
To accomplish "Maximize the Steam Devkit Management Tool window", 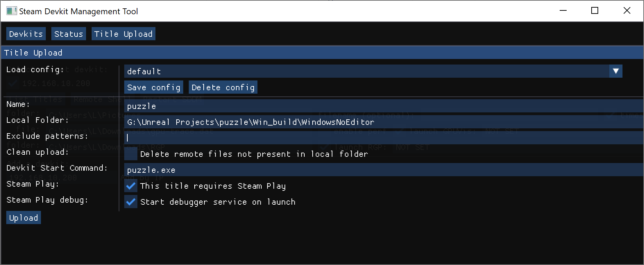I will [595, 11].
